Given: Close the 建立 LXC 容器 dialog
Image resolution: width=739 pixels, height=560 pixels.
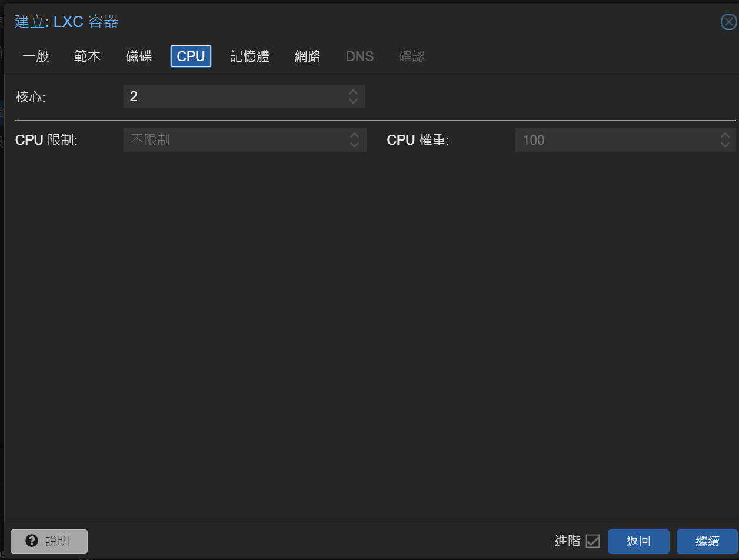Looking at the screenshot, I should (x=728, y=21).
